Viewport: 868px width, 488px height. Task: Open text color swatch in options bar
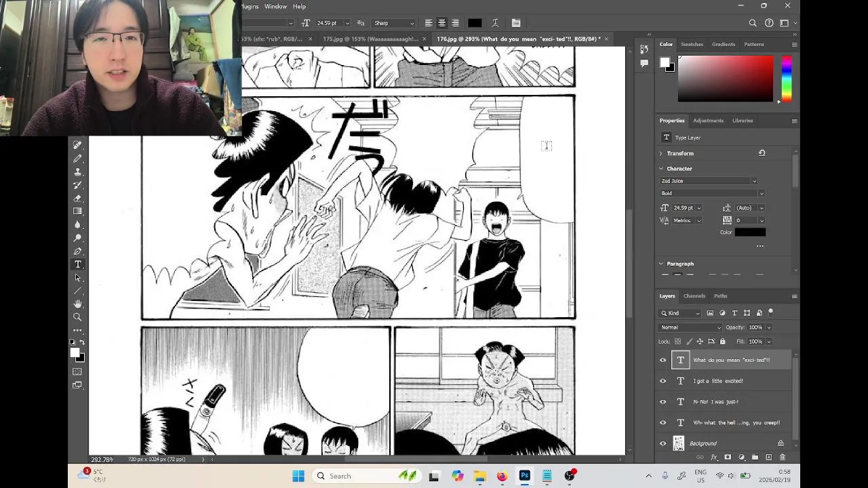tap(475, 23)
